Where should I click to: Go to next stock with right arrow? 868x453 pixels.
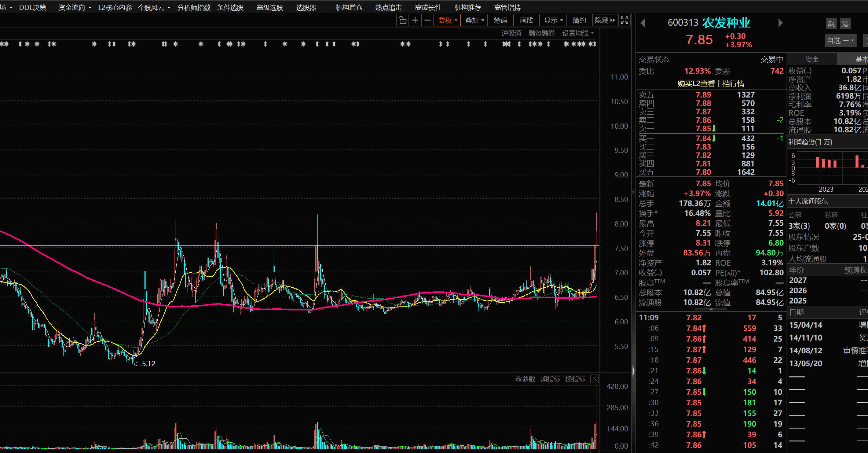(780, 23)
